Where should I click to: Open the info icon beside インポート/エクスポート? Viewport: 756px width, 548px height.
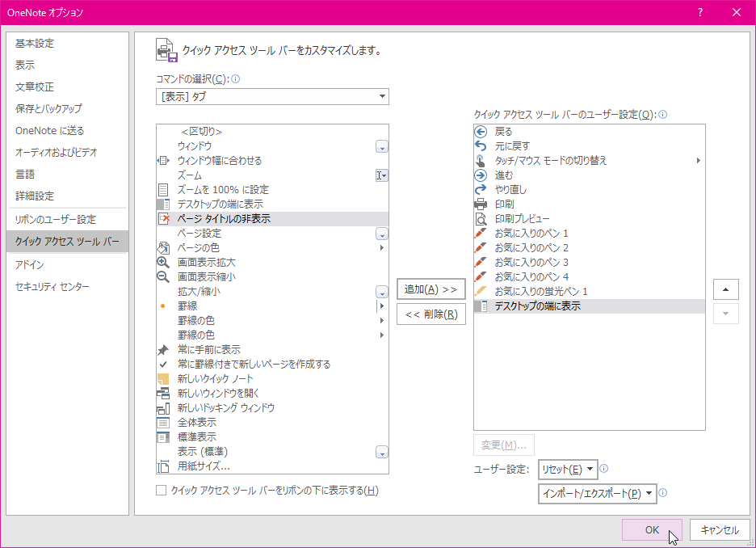pyautogui.click(x=663, y=492)
